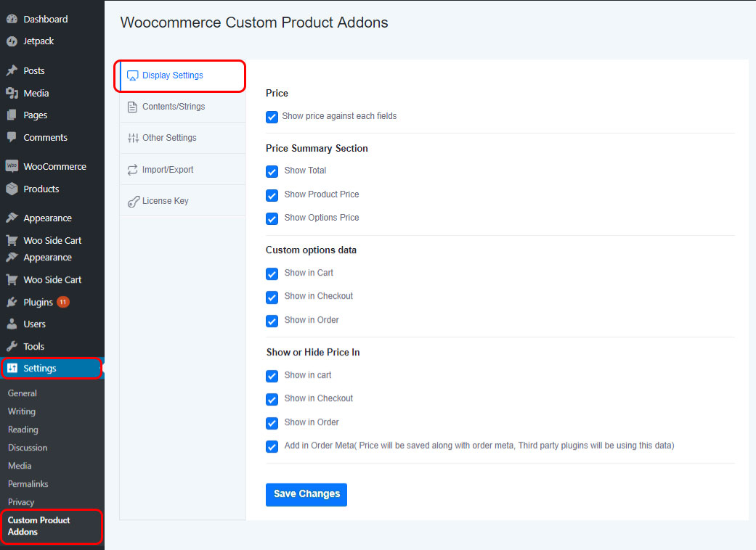Viewport: 756px width, 550px height.
Task: Toggle the Show Product Price checkbox
Action: tap(272, 195)
